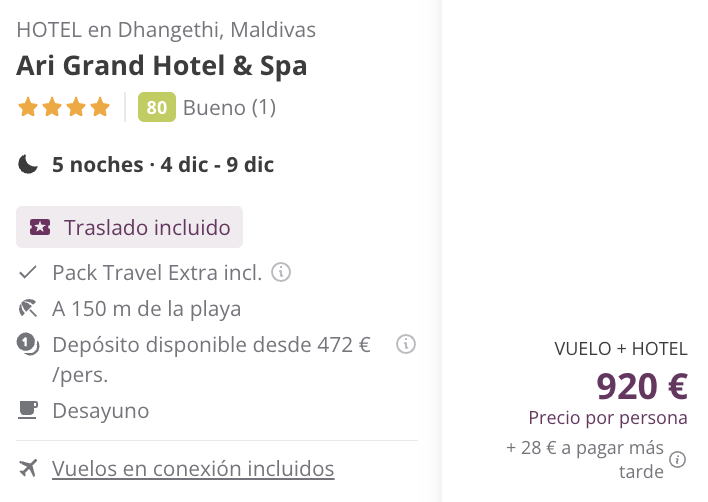Screen dimensions: 708x502
Task: Click the Bueno (1) review label
Action: (x=229, y=107)
